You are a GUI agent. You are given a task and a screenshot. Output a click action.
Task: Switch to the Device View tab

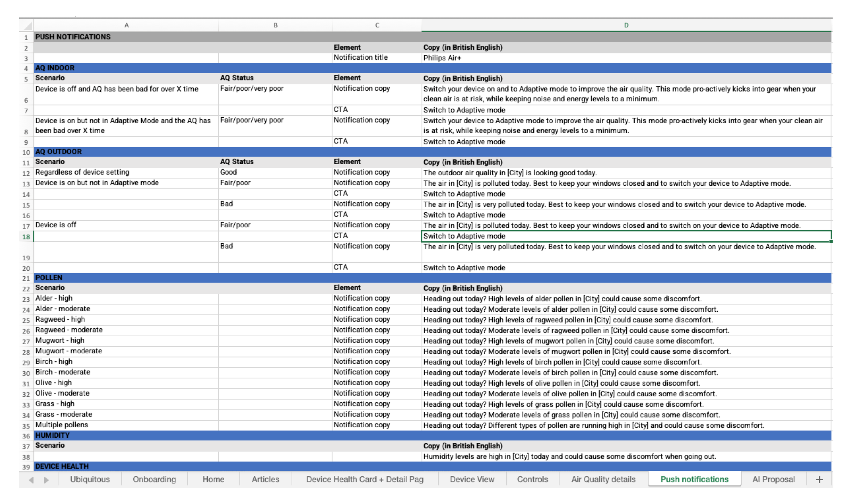(x=472, y=479)
